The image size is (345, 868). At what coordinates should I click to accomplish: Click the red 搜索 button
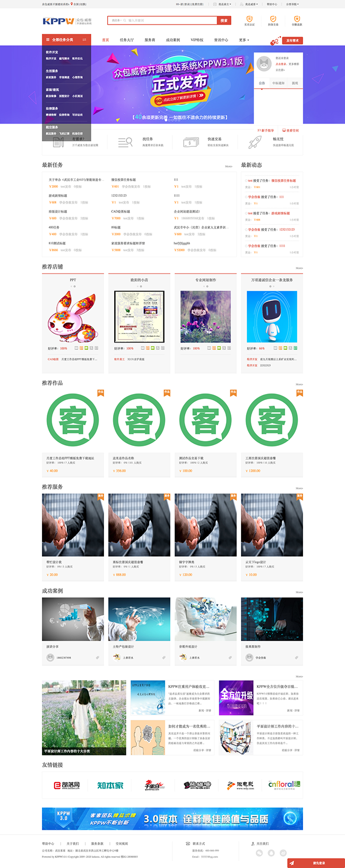coord(224,20)
